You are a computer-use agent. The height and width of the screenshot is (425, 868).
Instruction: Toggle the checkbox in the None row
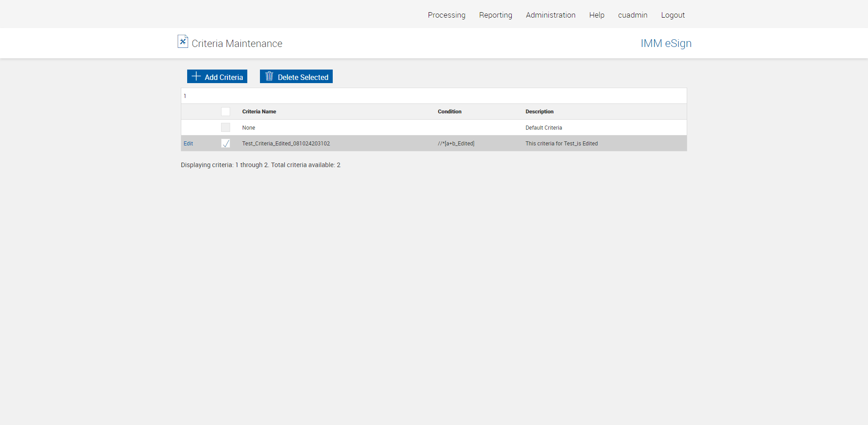(x=226, y=127)
